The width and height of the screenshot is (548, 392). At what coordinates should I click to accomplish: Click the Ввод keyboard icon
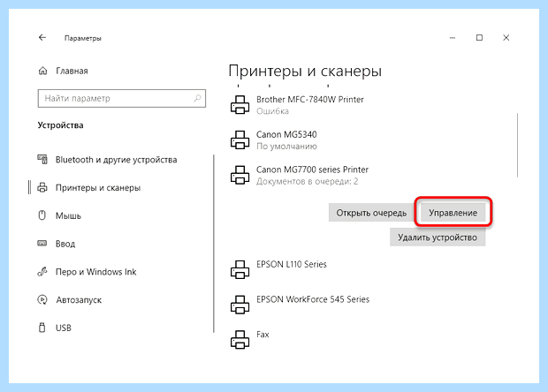click(42, 244)
